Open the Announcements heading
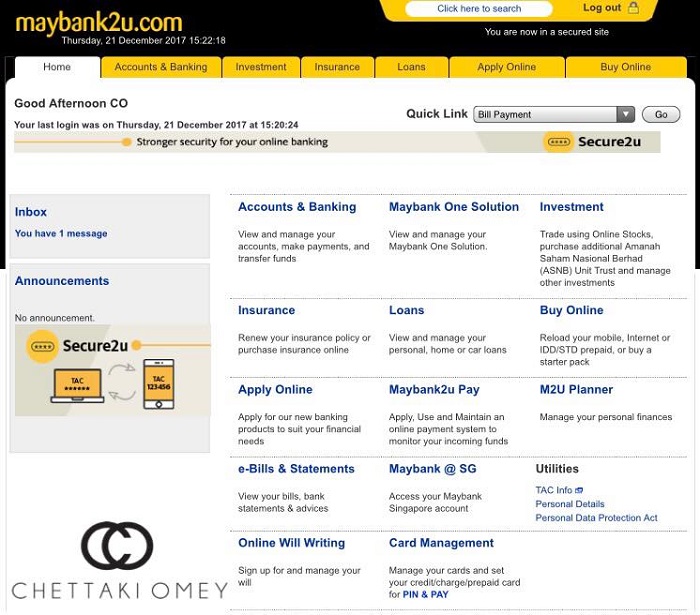Viewport: 700px width, 615px height. pos(62,281)
